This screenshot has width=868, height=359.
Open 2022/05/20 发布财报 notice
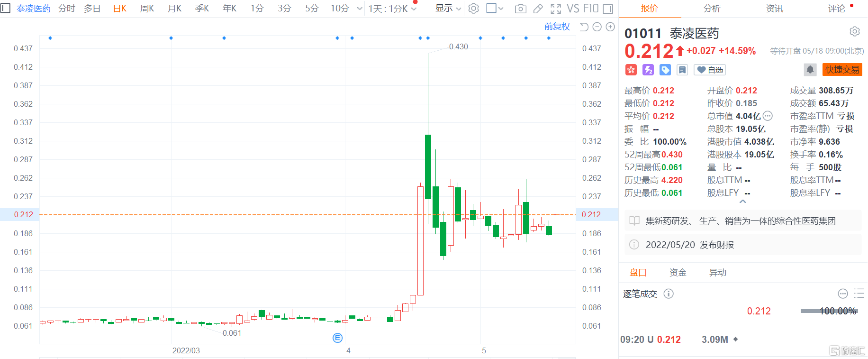point(743,245)
